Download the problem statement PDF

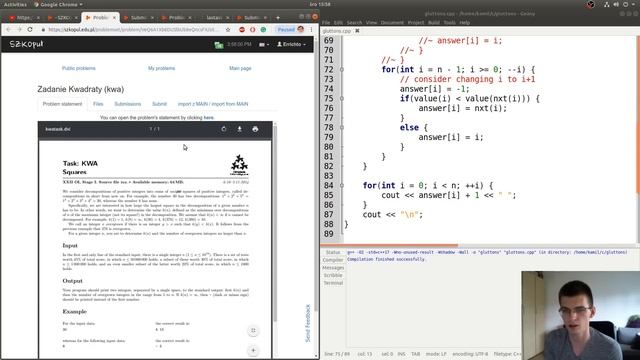[240, 129]
